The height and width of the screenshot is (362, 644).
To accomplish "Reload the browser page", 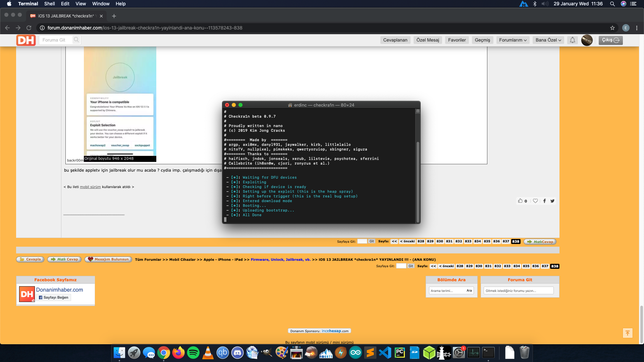I will click(29, 28).
